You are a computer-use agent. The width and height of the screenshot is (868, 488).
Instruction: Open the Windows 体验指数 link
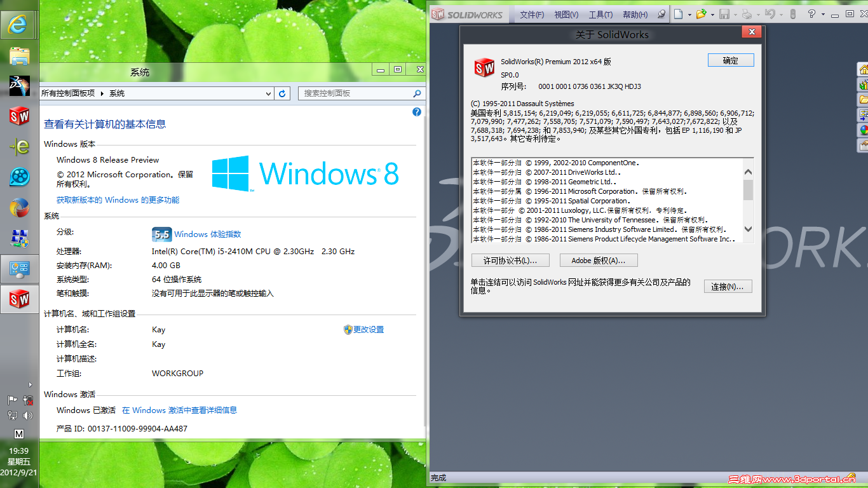click(207, 234)
